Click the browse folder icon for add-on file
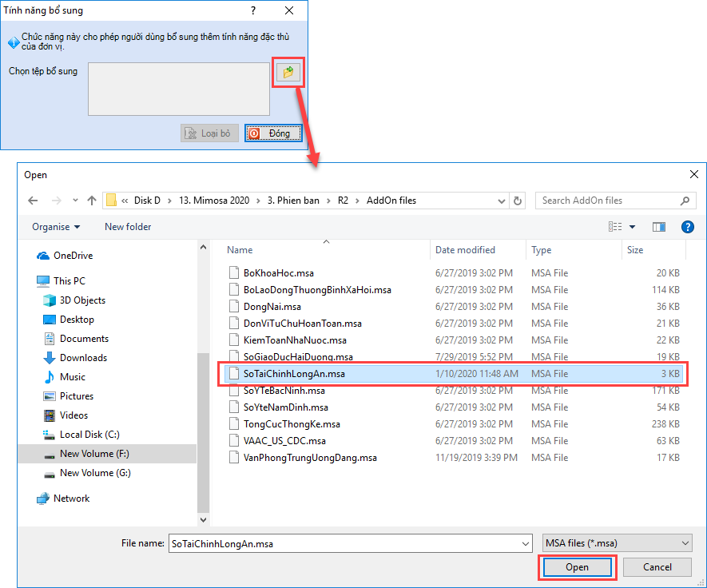707x588 pixels. pos(288,72)
